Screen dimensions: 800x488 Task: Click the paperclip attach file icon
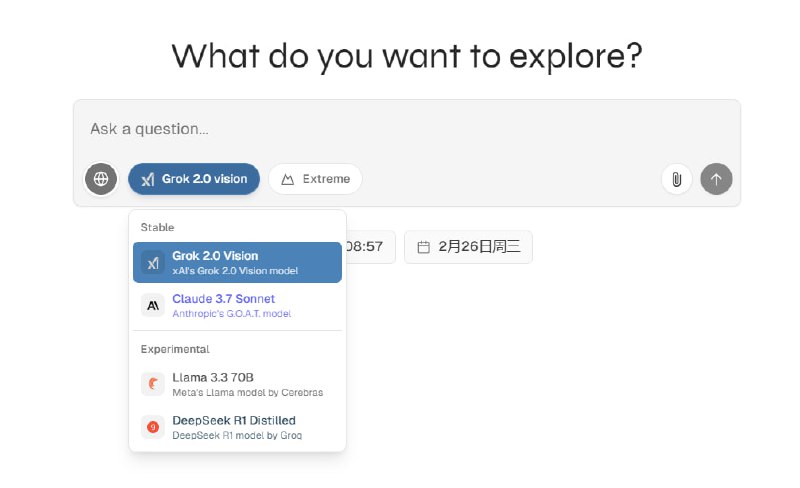(677, 179)
